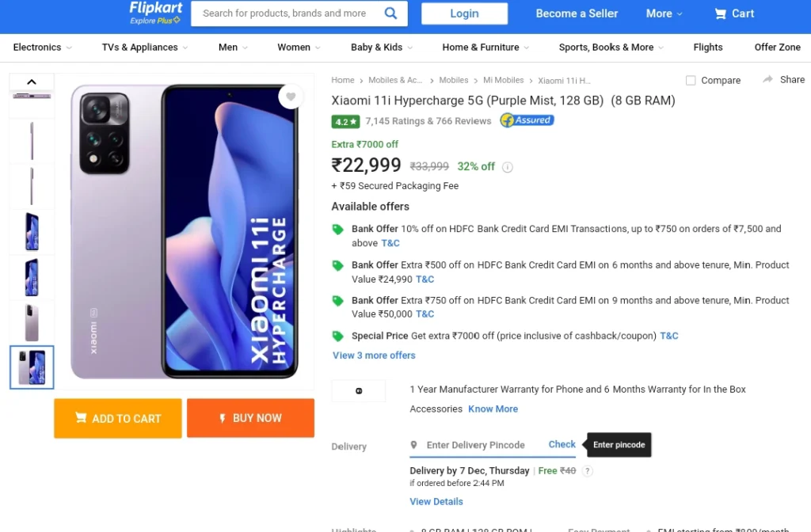The image size is (811, 532).
Task: Open the Flights menu item
Action: click(707, 47)
